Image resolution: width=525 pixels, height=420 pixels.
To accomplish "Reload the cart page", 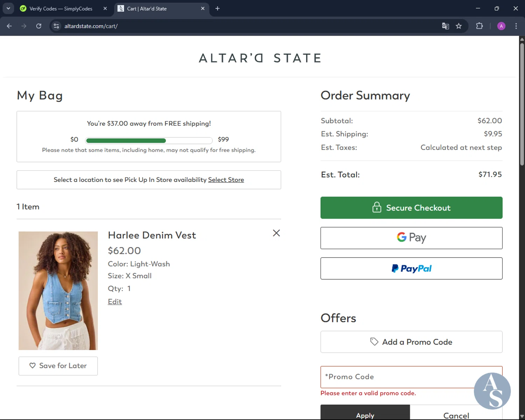I will [x=38, y=26].
